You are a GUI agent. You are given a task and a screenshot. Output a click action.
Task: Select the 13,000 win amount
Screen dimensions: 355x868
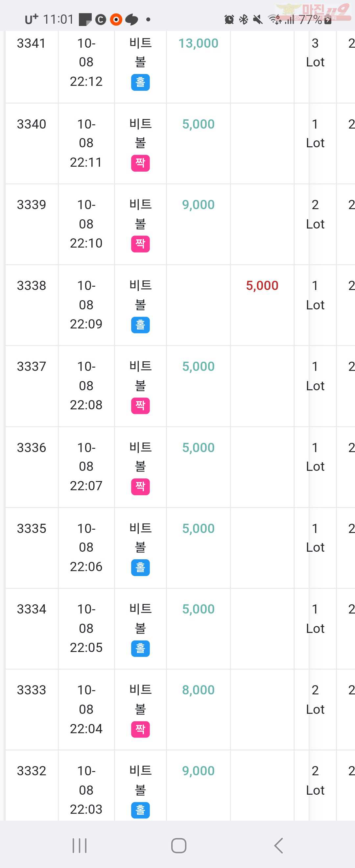coord(198,43)
